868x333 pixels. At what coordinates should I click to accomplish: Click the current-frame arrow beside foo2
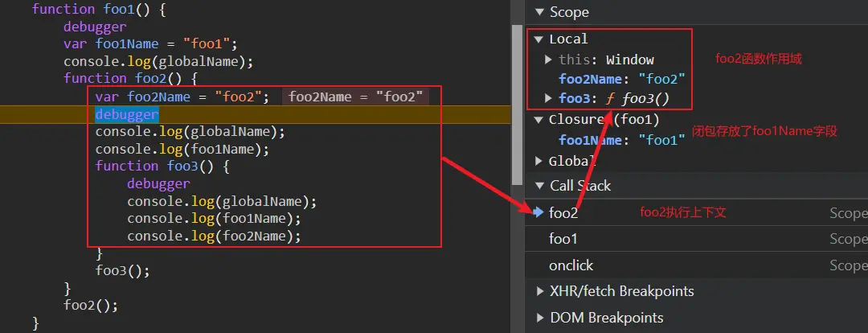pos(538,212)
